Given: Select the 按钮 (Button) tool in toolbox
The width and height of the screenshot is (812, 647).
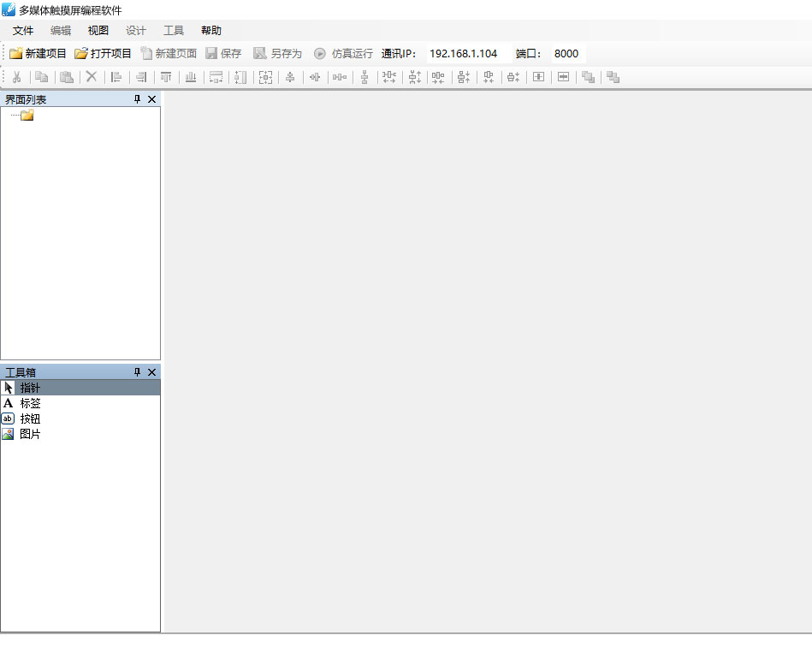Looking at the screenshot, I should coord(30,418).
